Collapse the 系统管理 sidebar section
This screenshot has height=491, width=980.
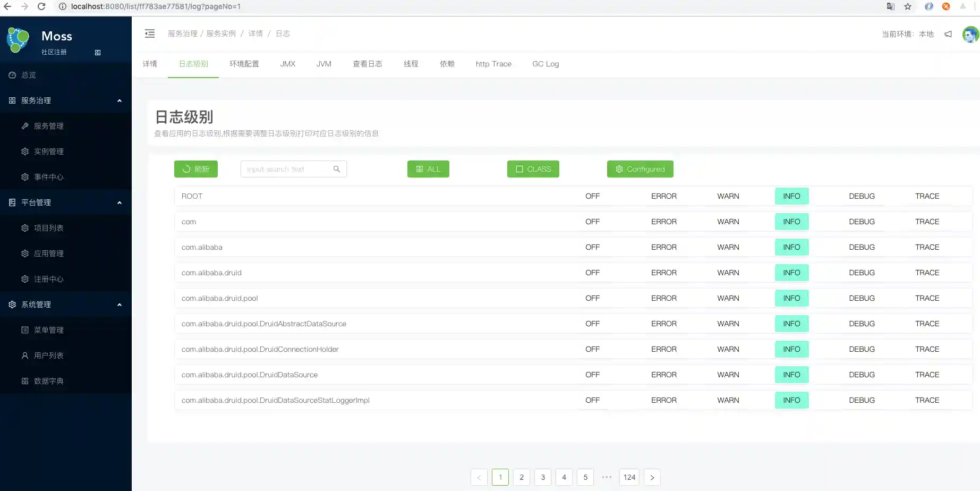pos(119,304)
